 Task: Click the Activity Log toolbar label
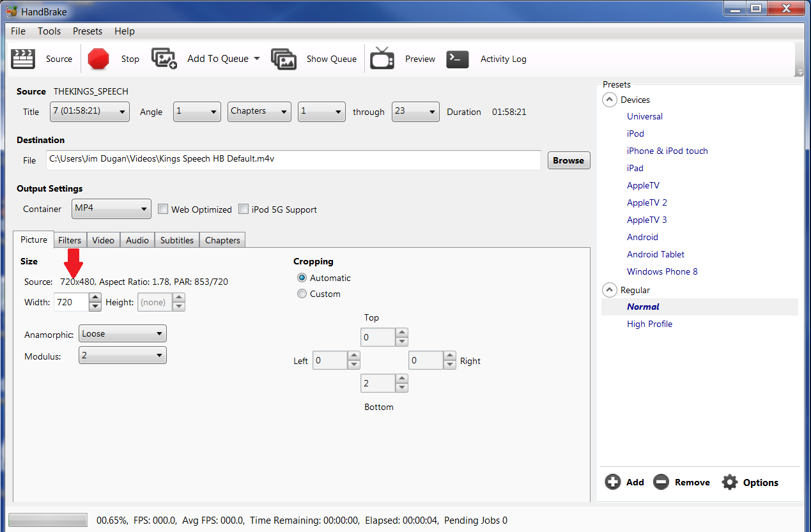504,59
